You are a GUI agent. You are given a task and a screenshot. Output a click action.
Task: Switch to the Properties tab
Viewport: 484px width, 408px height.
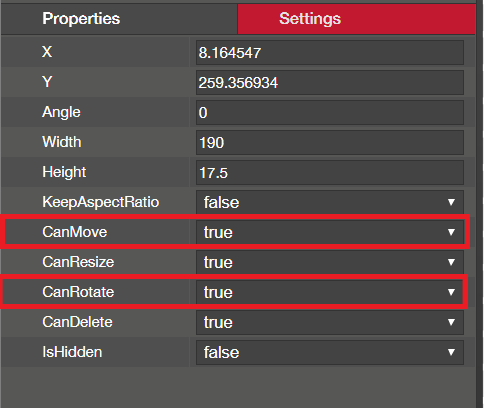pyautogui.click(x=119, y=19)
